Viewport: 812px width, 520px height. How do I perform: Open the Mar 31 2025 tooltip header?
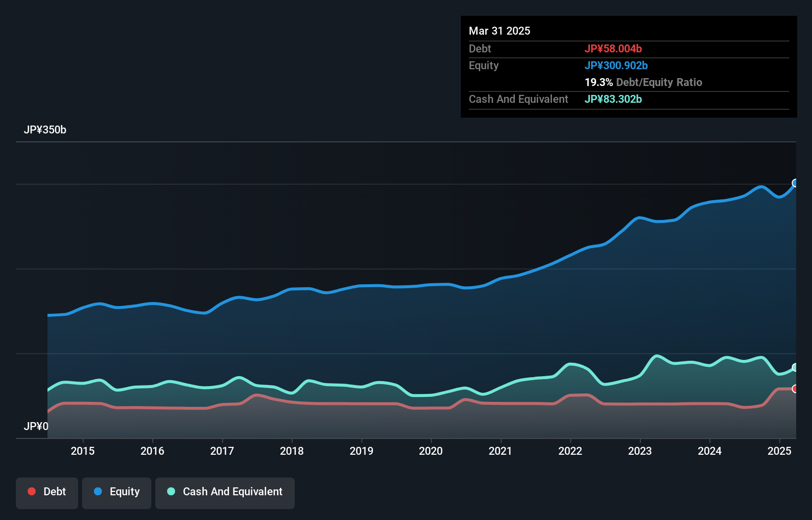click(x=499, y=31)
